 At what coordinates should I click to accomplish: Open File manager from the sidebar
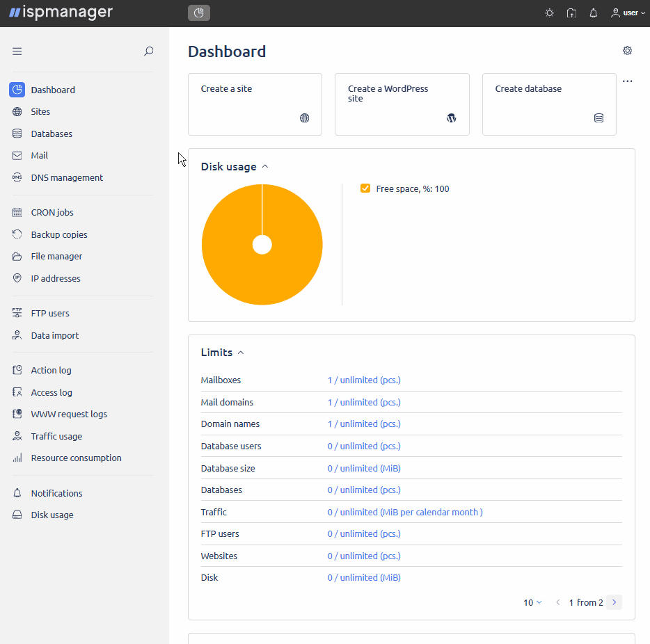coord(56,257)
